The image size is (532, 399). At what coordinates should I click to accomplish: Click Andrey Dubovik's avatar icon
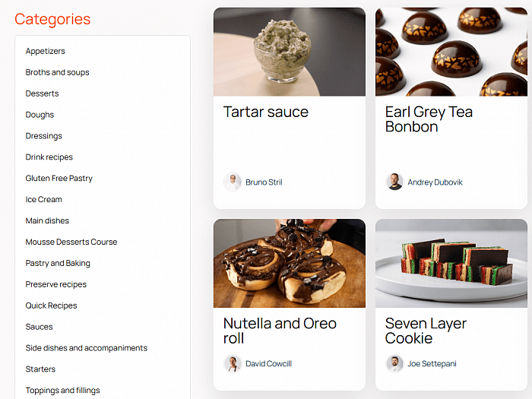click(394, 182)
